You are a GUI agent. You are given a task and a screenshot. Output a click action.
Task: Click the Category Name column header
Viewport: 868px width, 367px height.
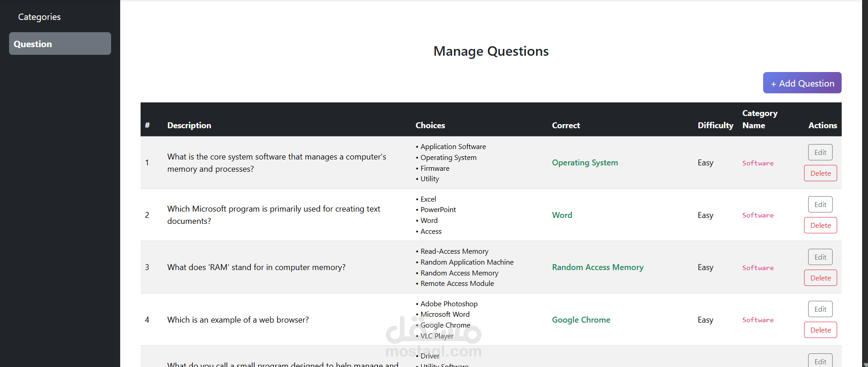click(760, 119)
